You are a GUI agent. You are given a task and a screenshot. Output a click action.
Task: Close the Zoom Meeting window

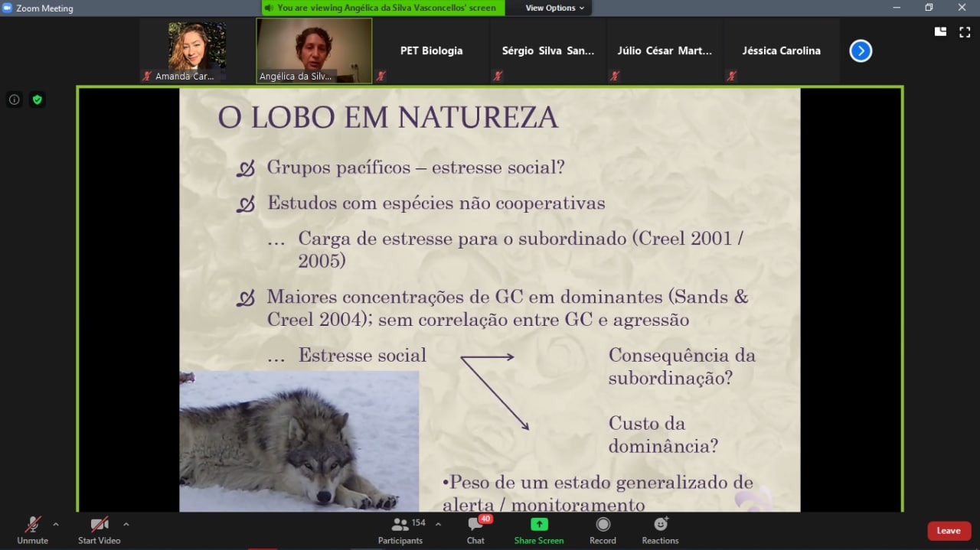(x=962, y=8)
